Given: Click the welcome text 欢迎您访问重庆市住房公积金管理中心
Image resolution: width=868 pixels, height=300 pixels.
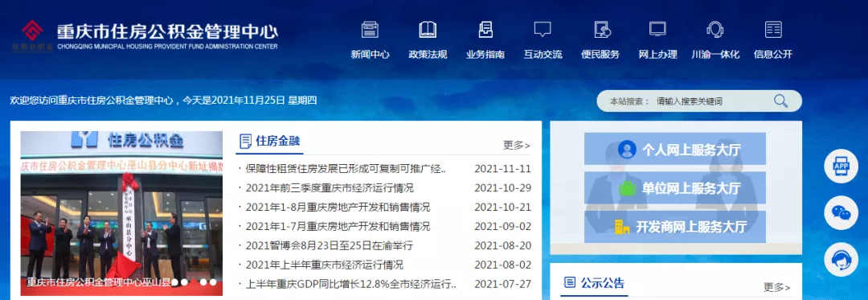Looking at the screenshot, I should coord(92,101).
